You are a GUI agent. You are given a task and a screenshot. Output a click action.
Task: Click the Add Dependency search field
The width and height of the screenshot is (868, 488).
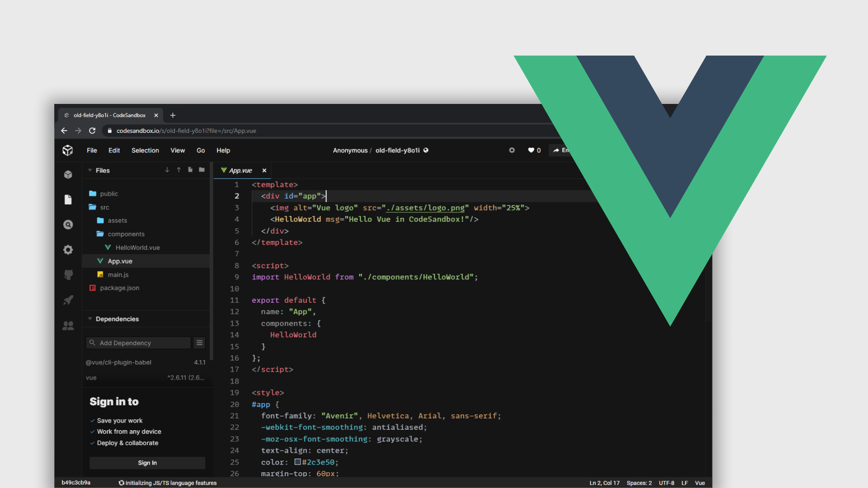[136, 343]
